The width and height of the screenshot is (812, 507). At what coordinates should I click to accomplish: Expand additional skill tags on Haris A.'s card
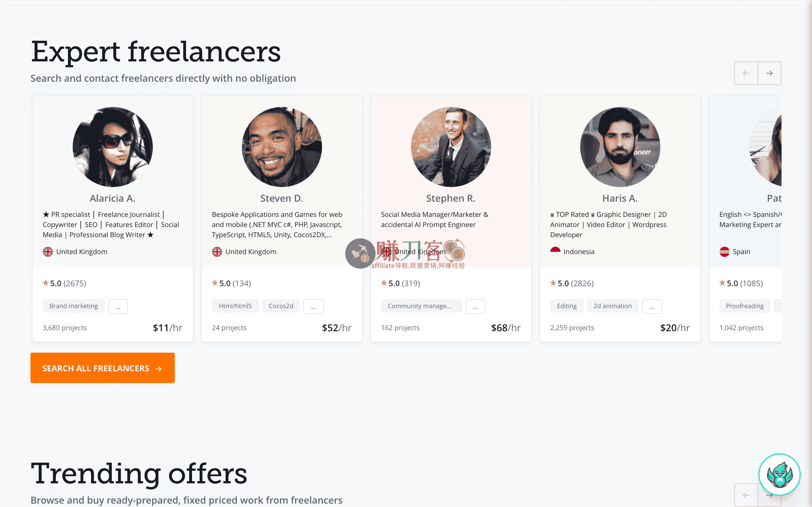point(652,306)
